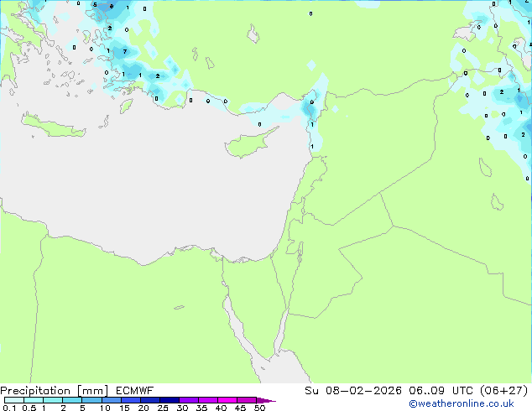Click the '20' legend scale label
The width and height of the screenshot is (532, 411).
point(143,408)
